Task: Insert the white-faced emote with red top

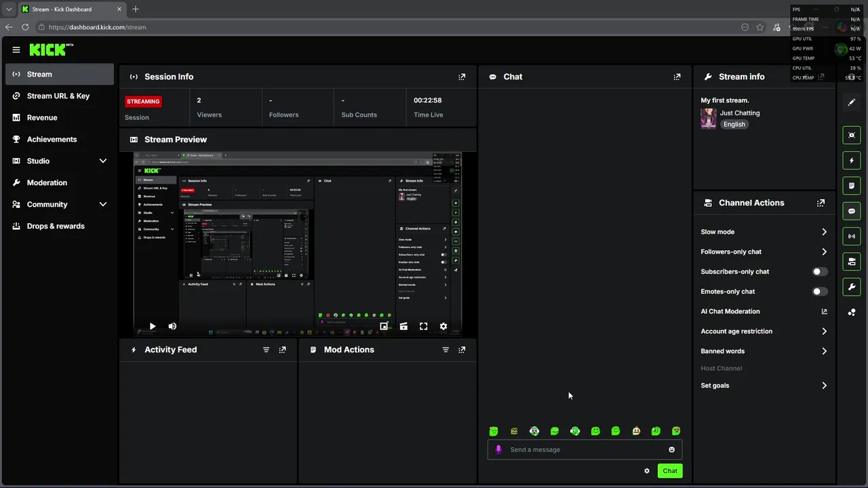Action: pyautogui.click(x=636, y=431)
